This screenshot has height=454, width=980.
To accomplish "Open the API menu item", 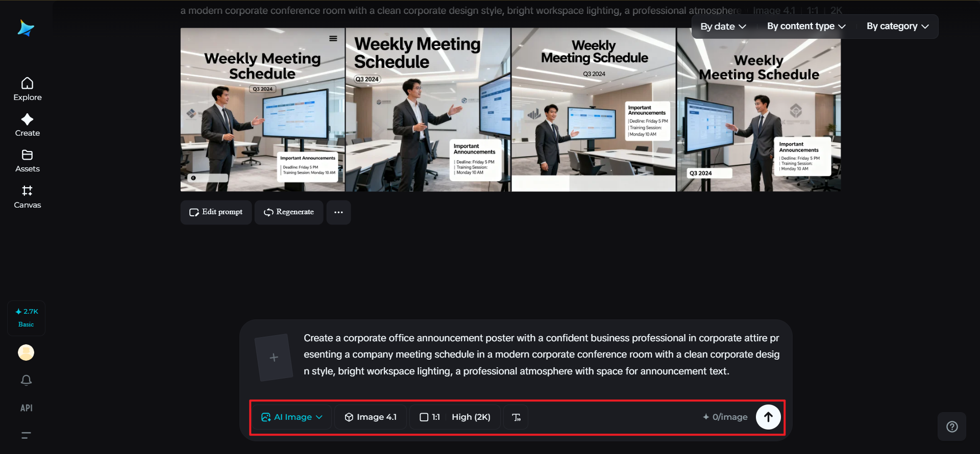I will click(26, 408).
